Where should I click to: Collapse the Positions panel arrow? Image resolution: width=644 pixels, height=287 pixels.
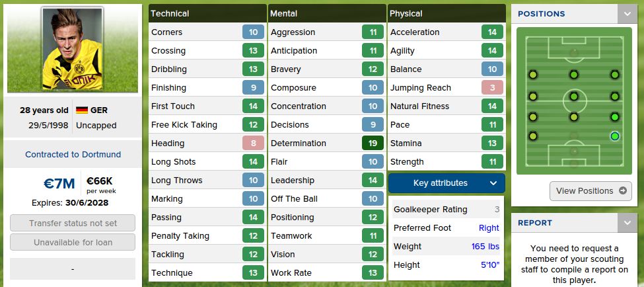[x=627, y=14]
